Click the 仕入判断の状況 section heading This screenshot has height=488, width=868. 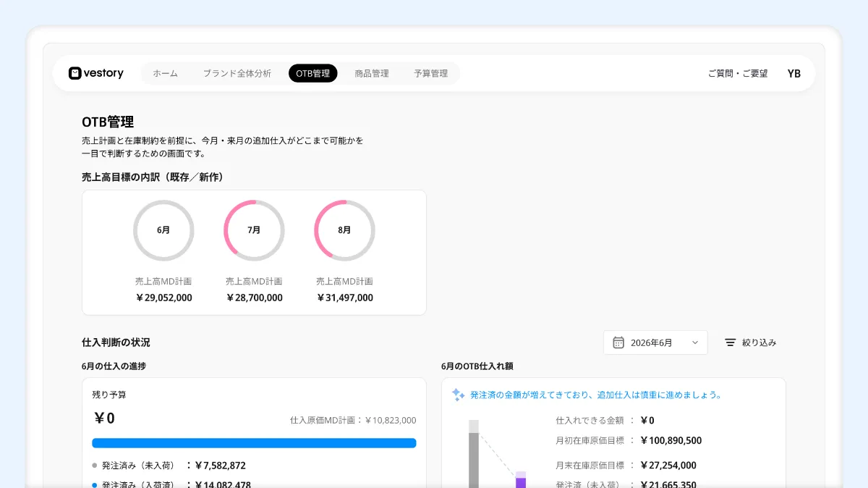click(116, 342)
